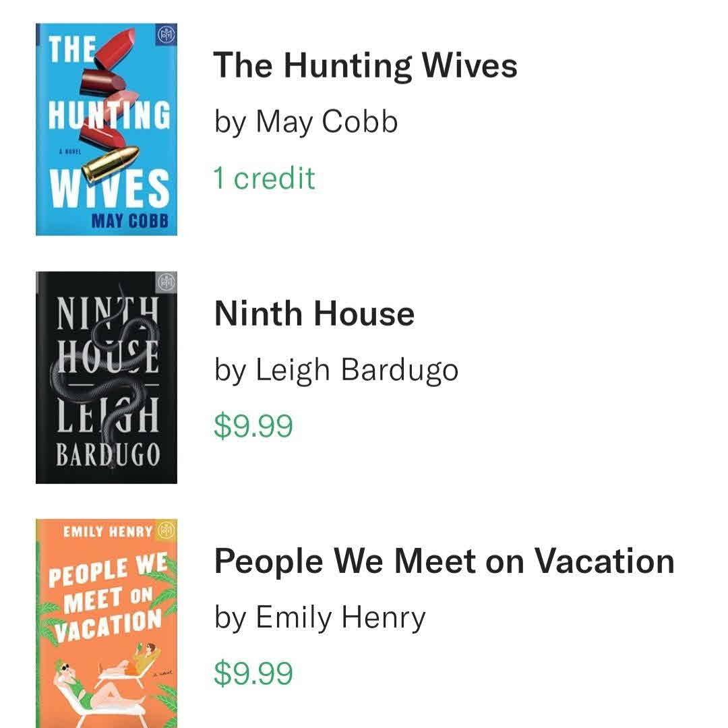Click the author line 'by May Cobb'
The width and height of the screenshot is (728, 728).
pos(306,122)
